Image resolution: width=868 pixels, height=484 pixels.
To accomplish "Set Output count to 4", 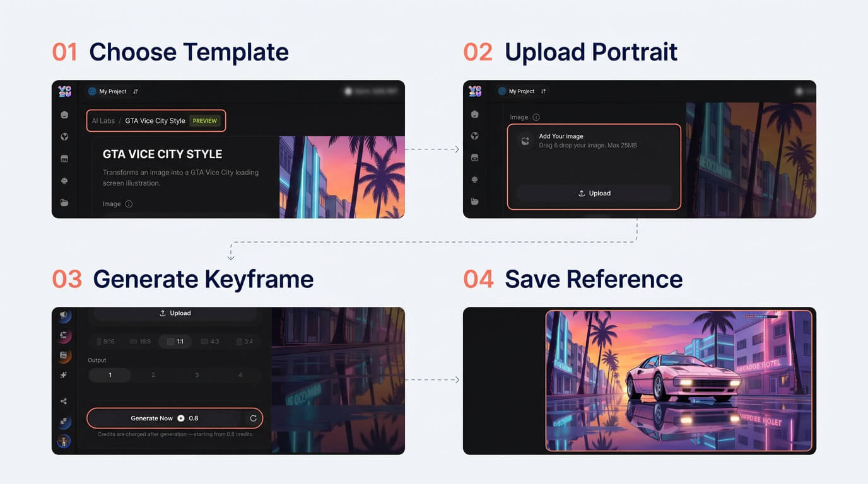I will click(x=240, y=375).
